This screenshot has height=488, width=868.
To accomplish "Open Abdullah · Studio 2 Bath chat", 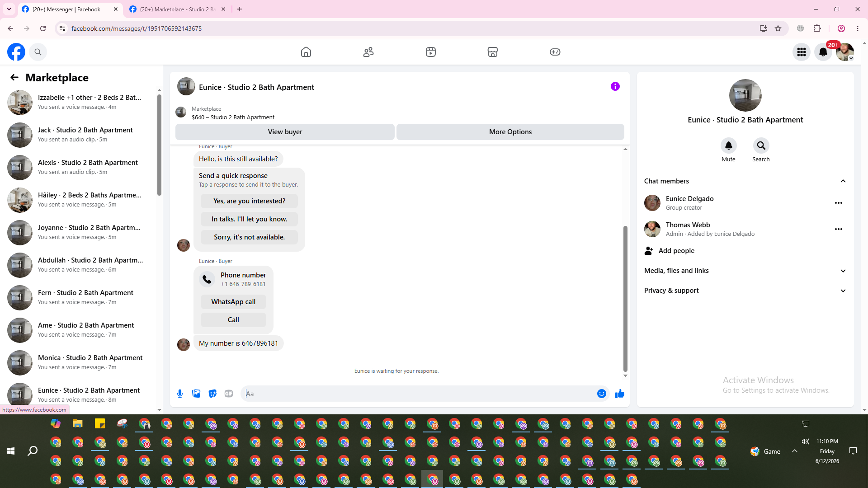I will [79, 265].
